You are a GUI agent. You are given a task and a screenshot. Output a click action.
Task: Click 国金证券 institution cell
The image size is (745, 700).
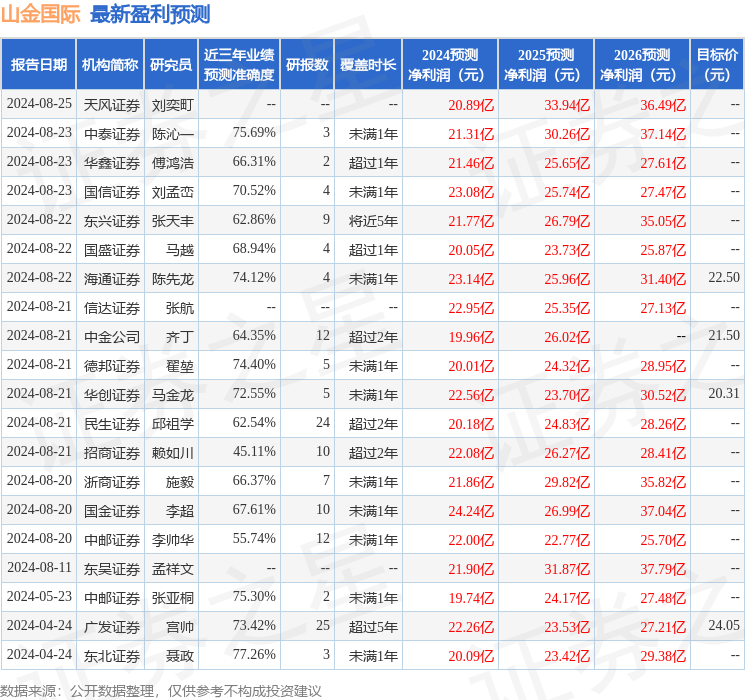[112, 511]
